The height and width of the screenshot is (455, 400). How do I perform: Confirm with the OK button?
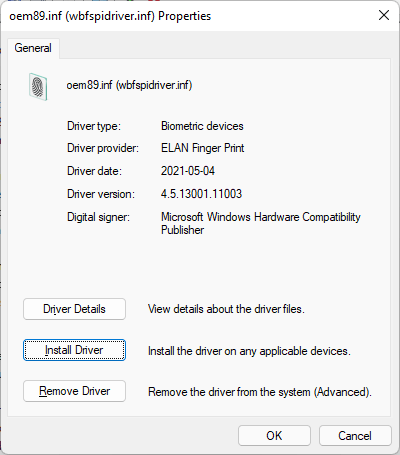[274, 435]
